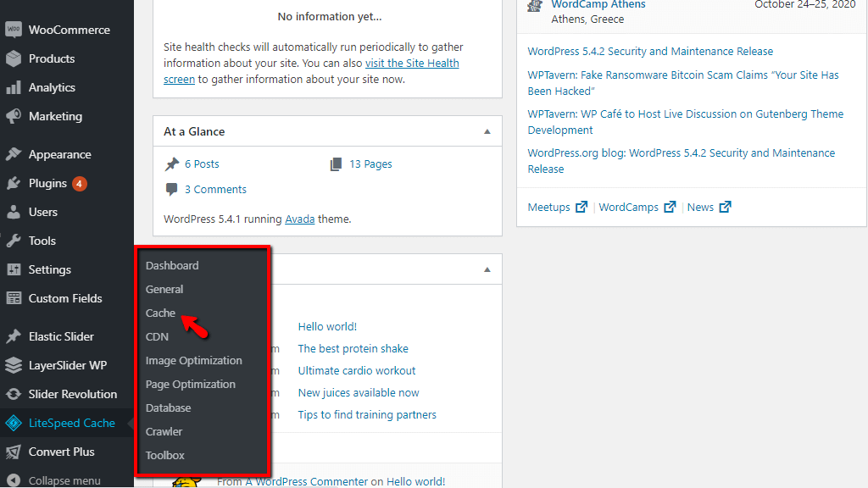Click the Settings sliders icon

(x=14, y=269)
